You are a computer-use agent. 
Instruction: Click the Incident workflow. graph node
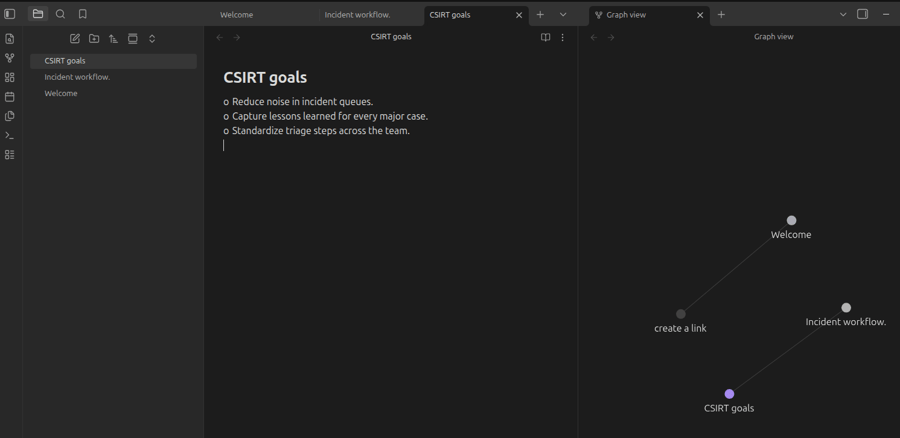846,308
